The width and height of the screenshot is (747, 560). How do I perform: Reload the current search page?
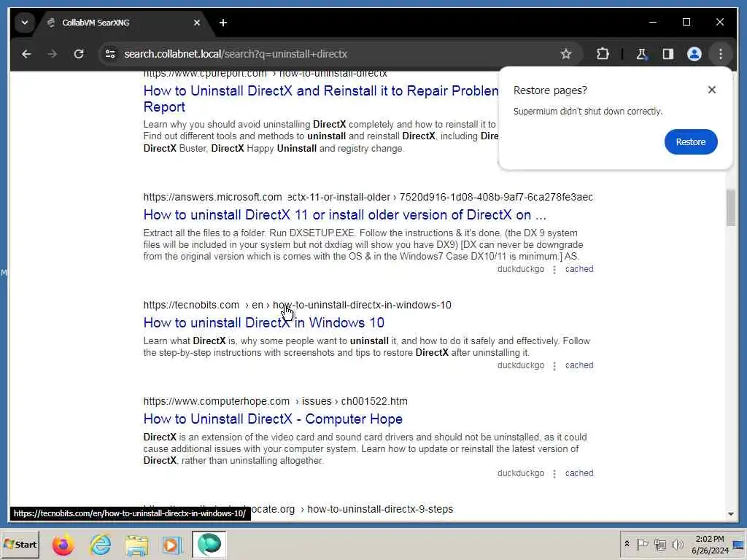79,54
